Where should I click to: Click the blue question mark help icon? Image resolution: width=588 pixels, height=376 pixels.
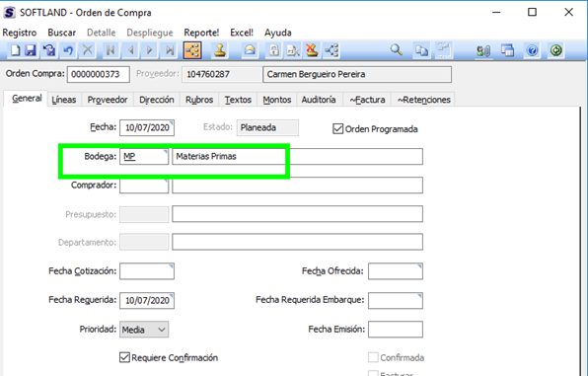tap(532, 50)
